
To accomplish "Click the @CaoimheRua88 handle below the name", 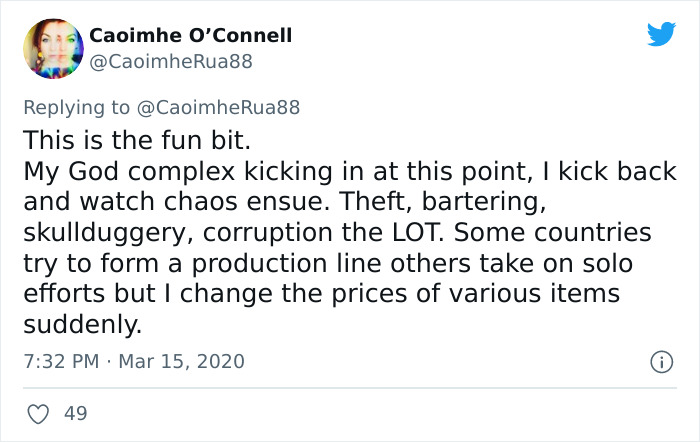I will coord(171,62).
